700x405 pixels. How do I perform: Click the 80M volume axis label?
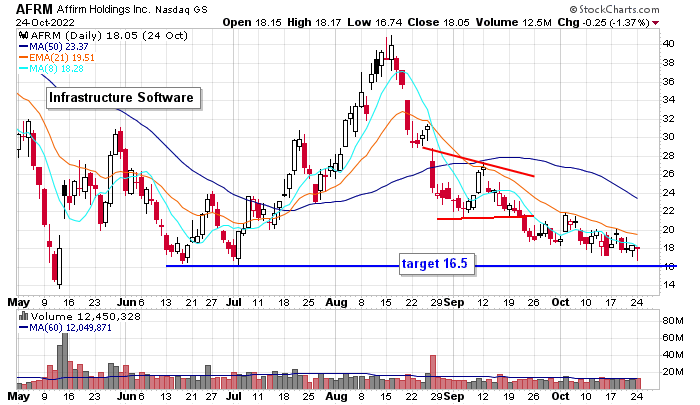(673, 321)
